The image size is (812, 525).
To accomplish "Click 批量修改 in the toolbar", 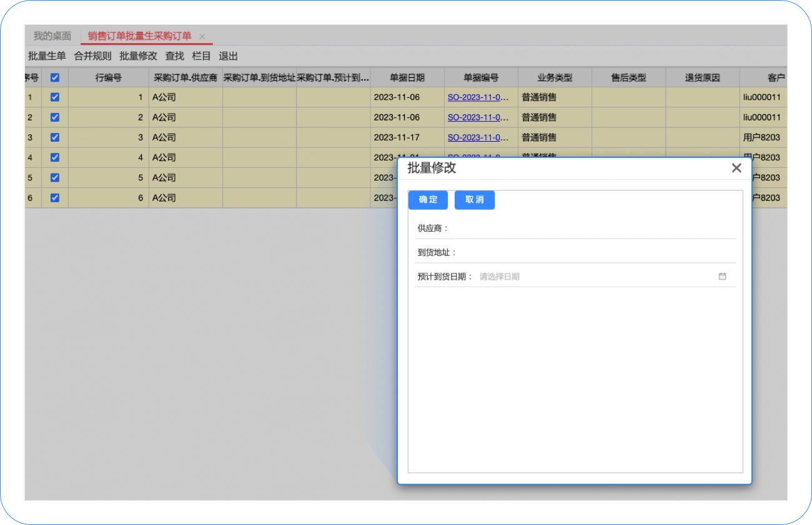I will (x=138, y=56).
